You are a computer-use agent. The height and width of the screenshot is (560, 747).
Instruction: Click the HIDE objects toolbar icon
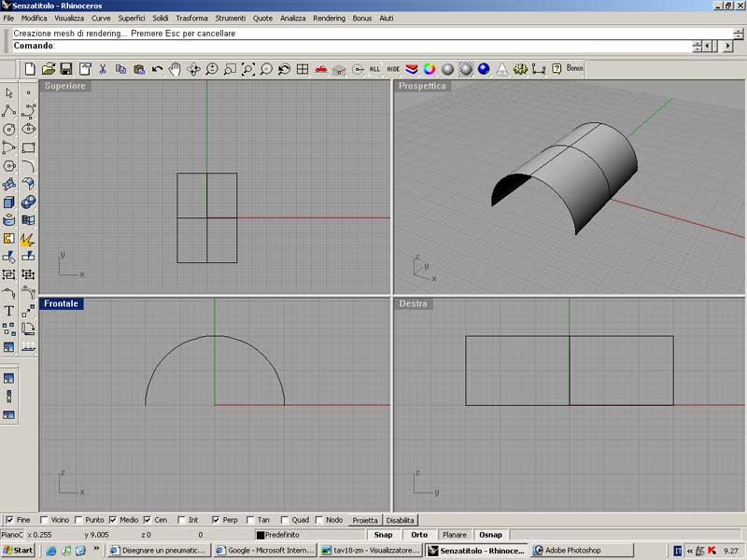coord(394,69)
